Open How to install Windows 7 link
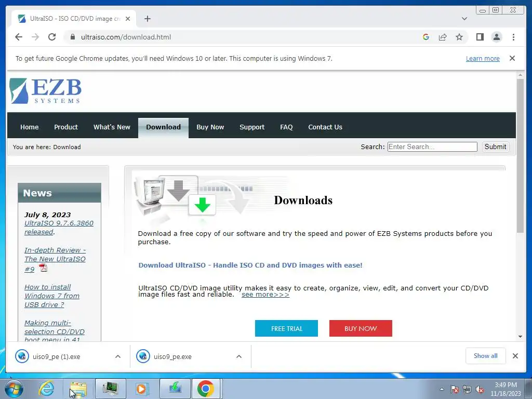Viewport: 532px width, 399px height. [51, 296]
